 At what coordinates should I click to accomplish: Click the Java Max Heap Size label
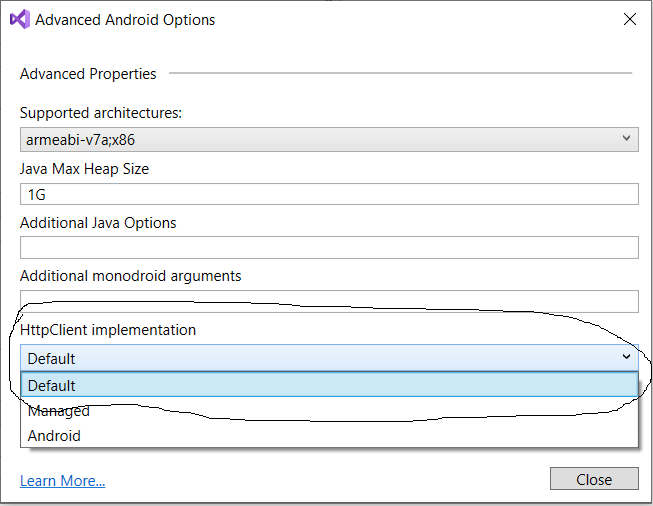tap(84, 169)
